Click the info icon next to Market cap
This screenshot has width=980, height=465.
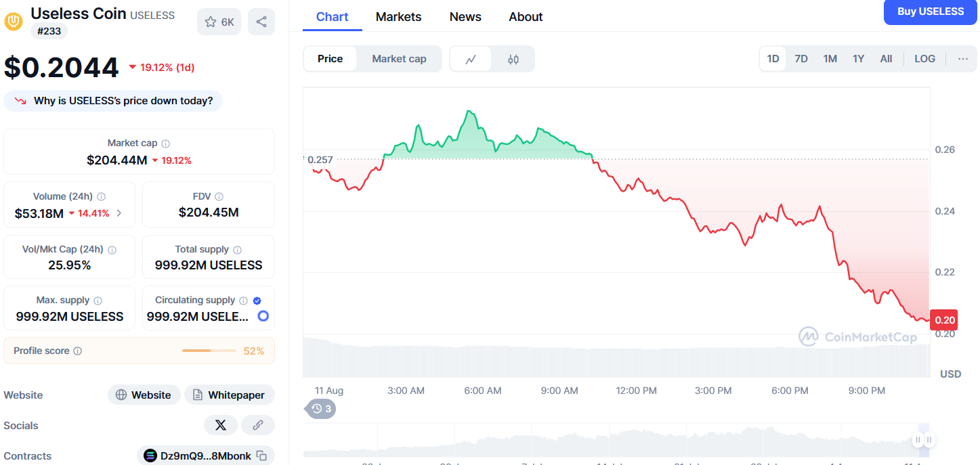tap(166, 143)
